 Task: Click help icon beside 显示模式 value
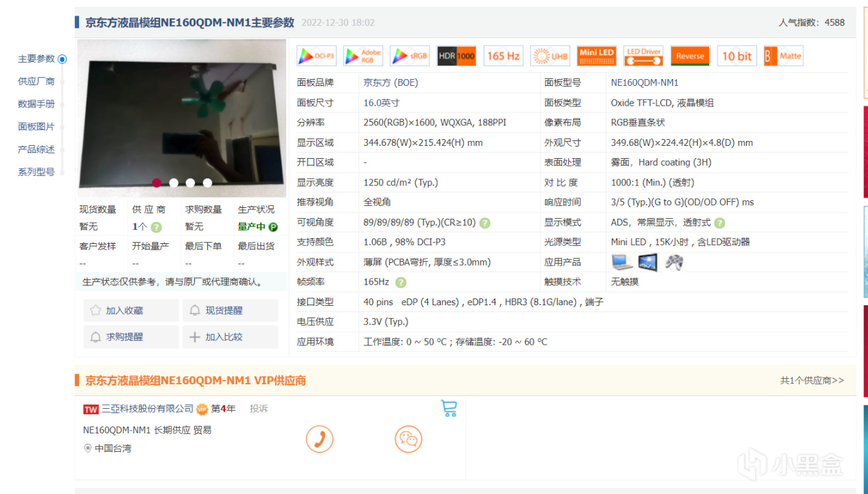click(719, 223)
